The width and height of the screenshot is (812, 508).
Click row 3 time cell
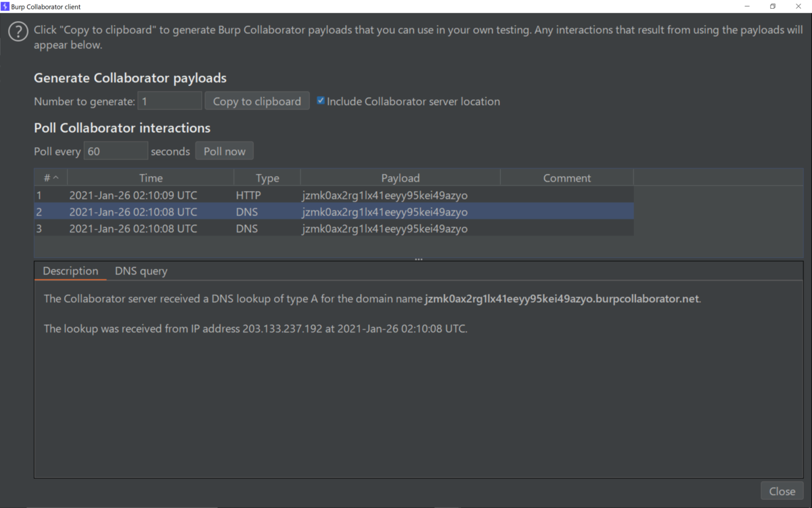(151, 229)
